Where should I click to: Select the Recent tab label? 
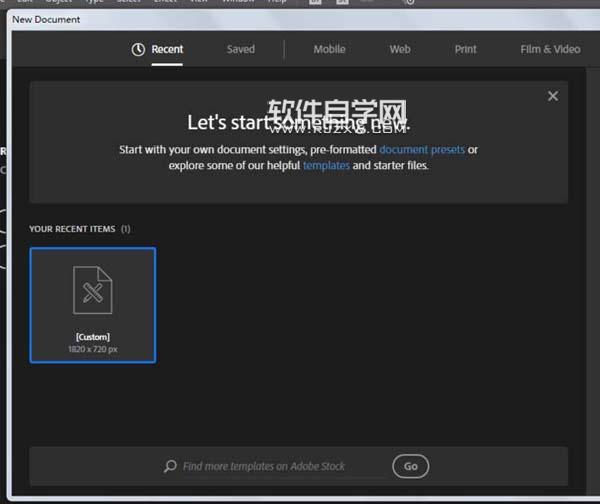click(167, 49)
